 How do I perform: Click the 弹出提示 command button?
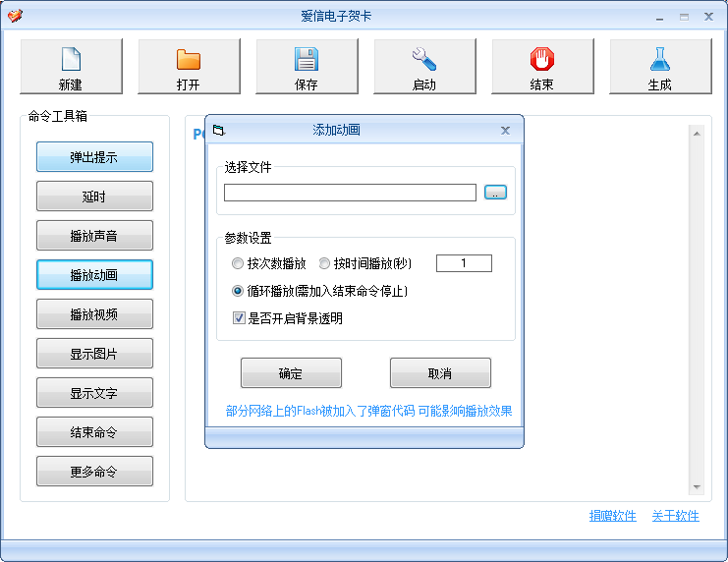click(x=94, y=157)
